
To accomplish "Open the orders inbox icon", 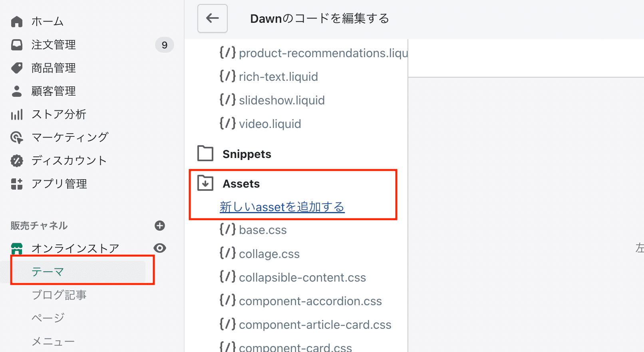I will [x=17, y=45].
